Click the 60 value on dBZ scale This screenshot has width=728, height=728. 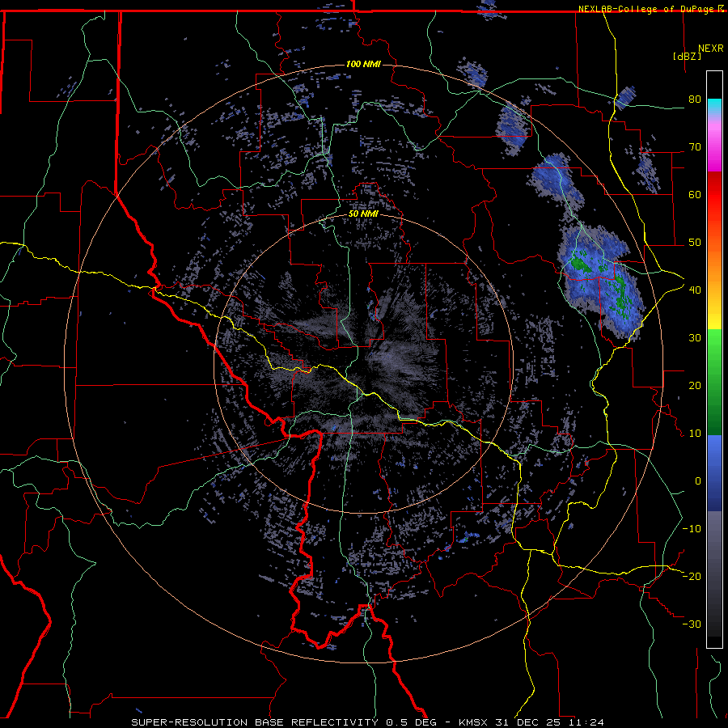click(x=695, y=194)
